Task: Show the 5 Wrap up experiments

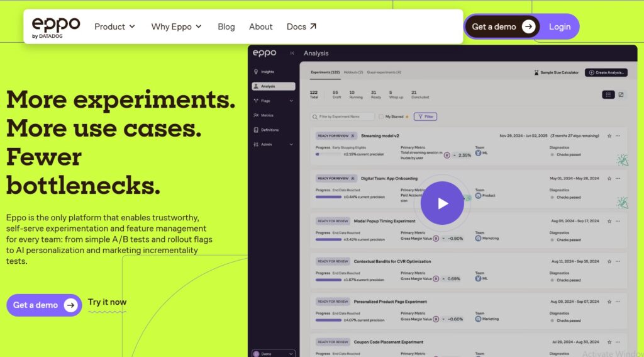Action: pos(396,94)
